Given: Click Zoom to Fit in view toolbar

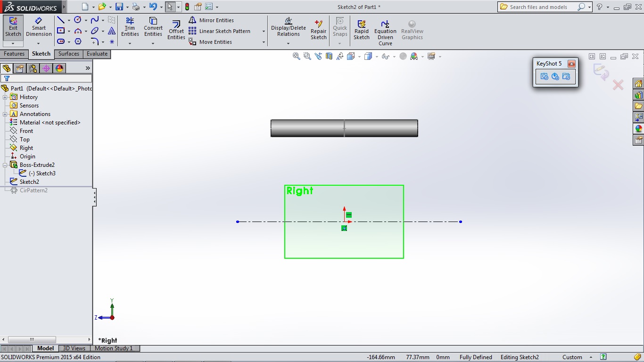Looking at the screenshot, I should pyautogui.click(x=297, y=56).
